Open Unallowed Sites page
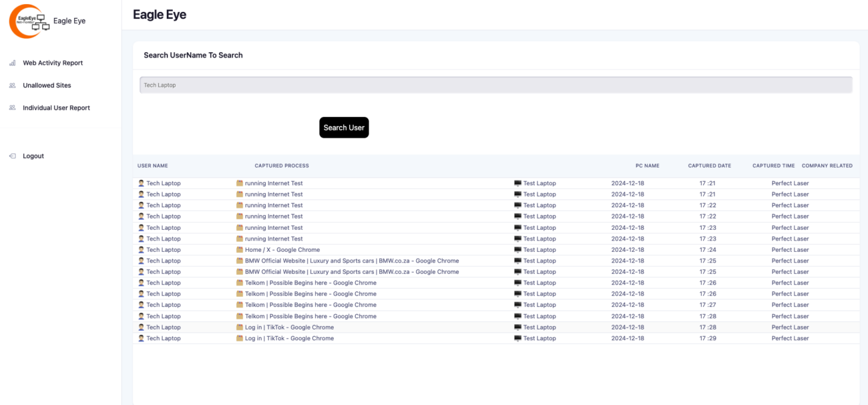 pos(47,86)
